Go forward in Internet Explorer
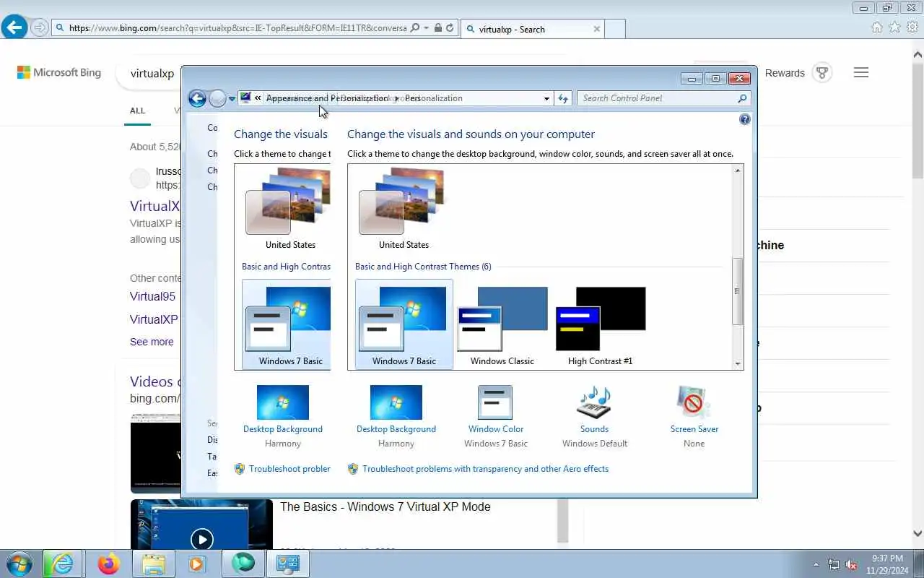Viewport: 924px width, 578px height. pyautogui.click(x=40, y=28)
